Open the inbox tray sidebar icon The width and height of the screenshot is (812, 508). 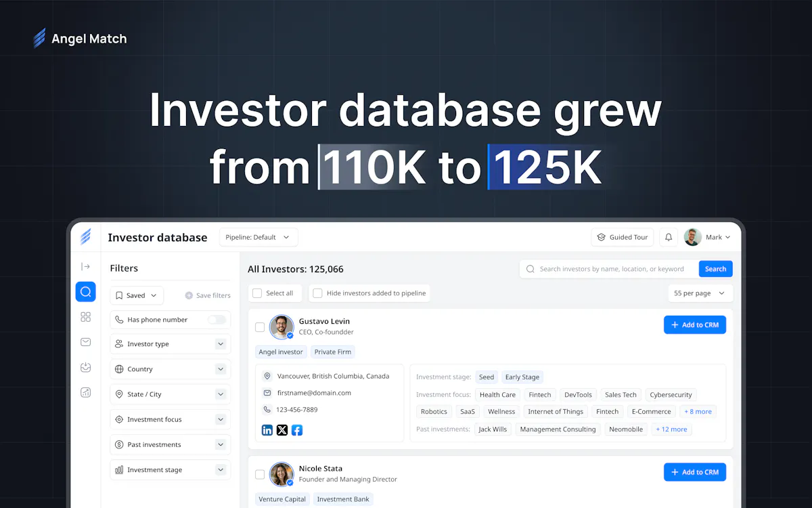tap(85, 367)
